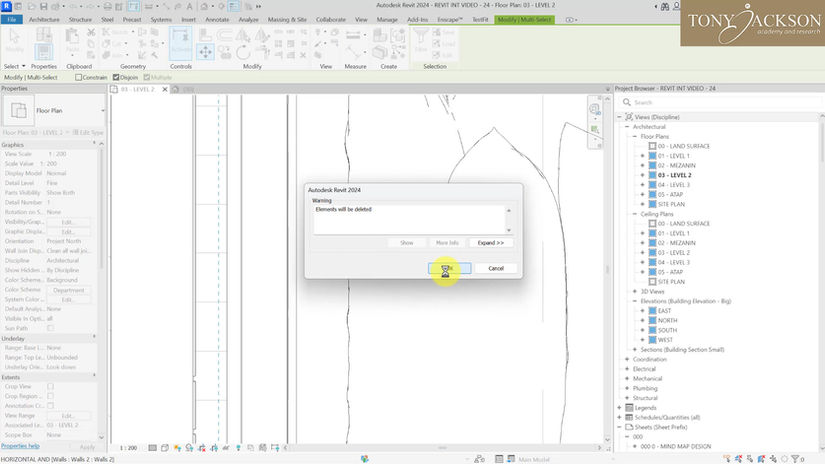
Task: Click the Text tool icon in quick access toolbar
Action: point(189,6)
